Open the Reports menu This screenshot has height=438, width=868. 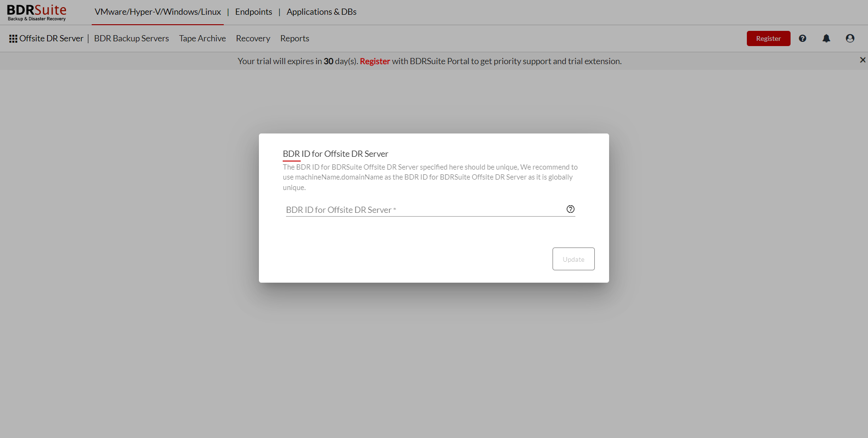tap(295, 38)
